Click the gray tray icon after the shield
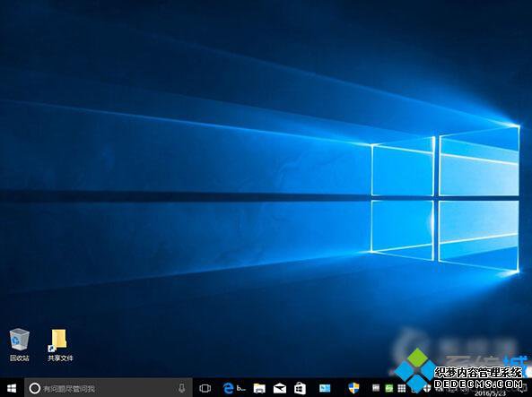 point(376,388)
